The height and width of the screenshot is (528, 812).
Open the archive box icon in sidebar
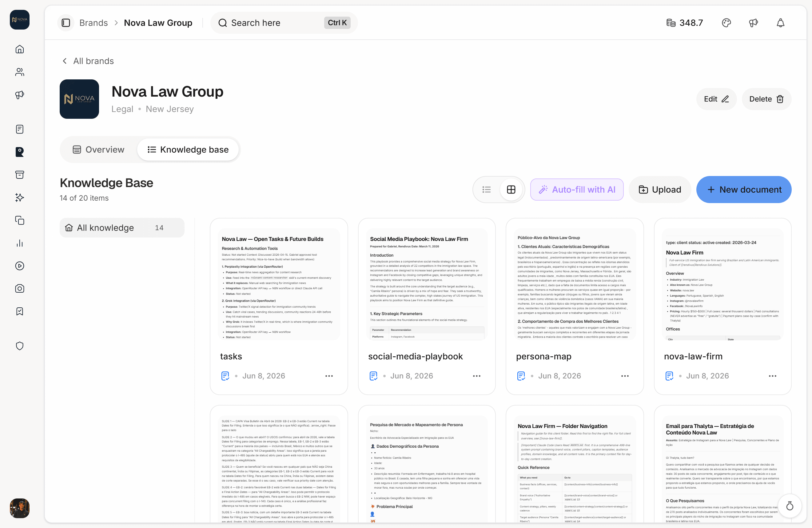pos(19,175)
